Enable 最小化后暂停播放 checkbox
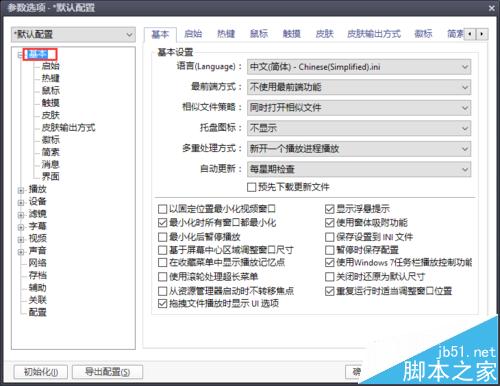Viewport: 500px width, 386px height. [x=162, y=237]
